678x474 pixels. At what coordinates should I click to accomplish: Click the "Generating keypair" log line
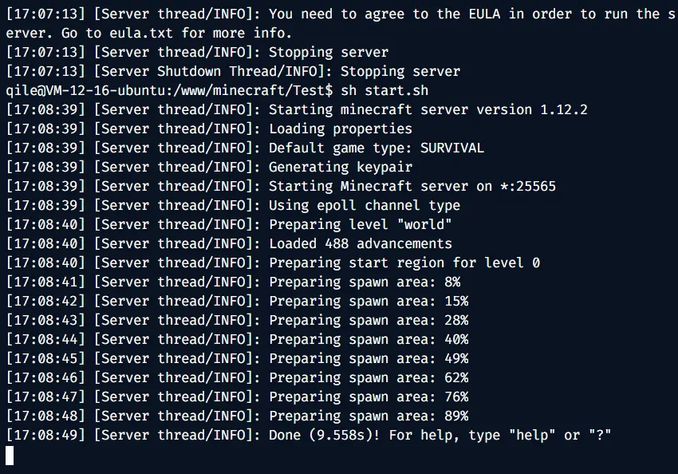341,166
